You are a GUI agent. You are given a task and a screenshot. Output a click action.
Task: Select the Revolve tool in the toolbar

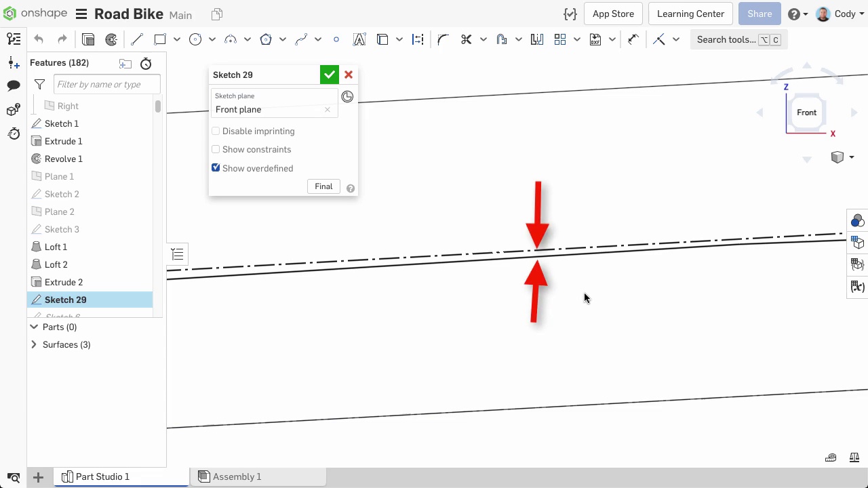pos(111,40)
